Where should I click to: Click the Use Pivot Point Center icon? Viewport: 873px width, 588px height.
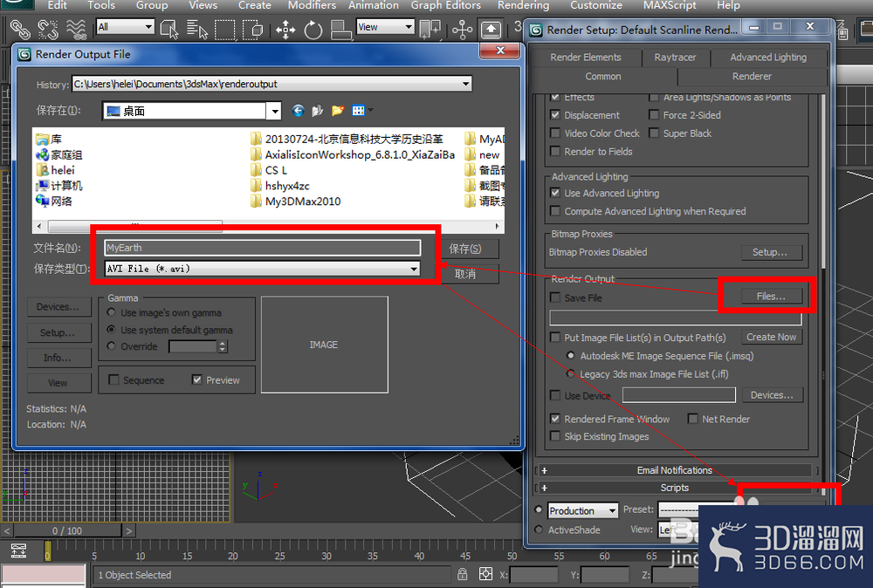tap(430, 29)
